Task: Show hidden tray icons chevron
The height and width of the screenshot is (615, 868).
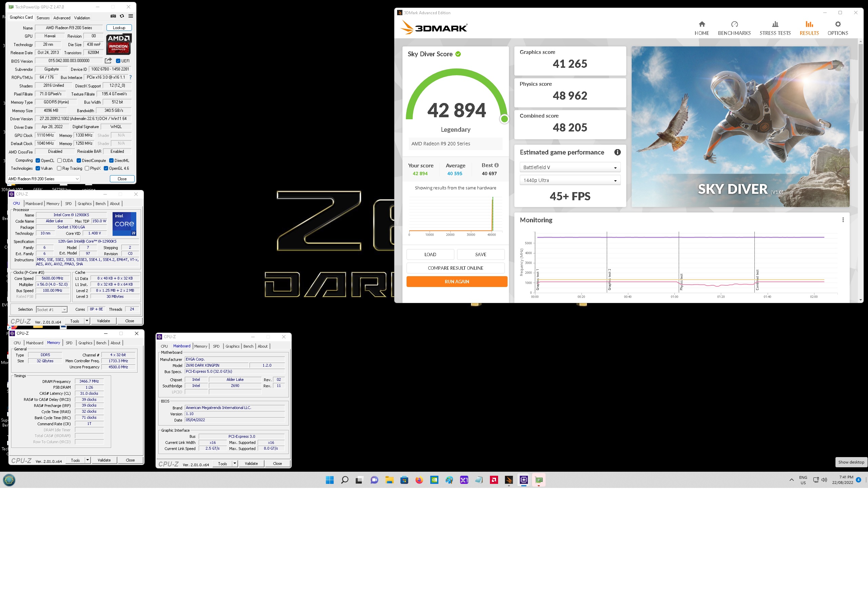Action: point(791,480)
